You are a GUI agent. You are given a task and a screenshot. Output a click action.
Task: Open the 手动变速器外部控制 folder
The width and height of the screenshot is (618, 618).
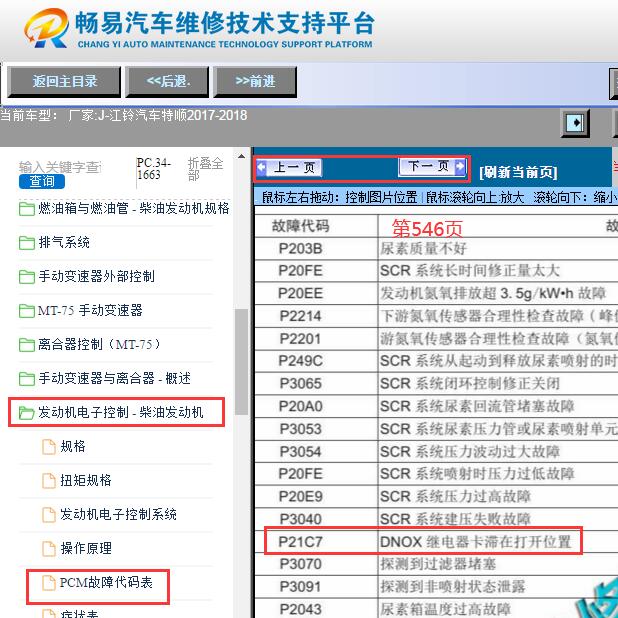coord(96,276)
